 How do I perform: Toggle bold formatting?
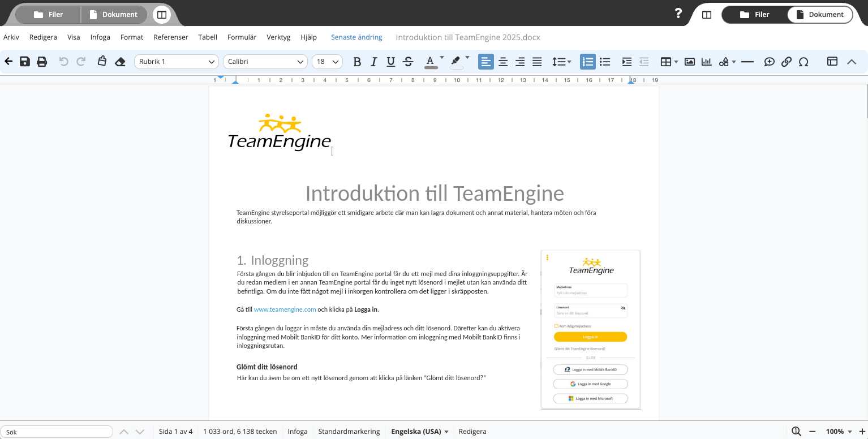357,62
